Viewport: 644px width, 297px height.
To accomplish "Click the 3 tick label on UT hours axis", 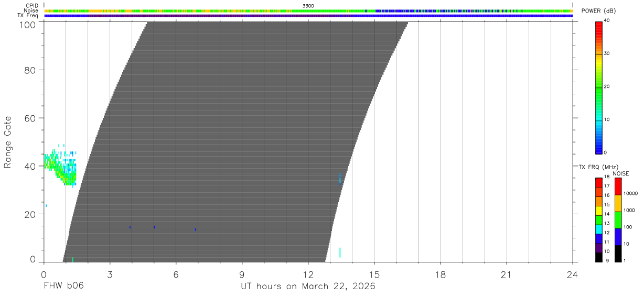I will click(x=110, y=274).
